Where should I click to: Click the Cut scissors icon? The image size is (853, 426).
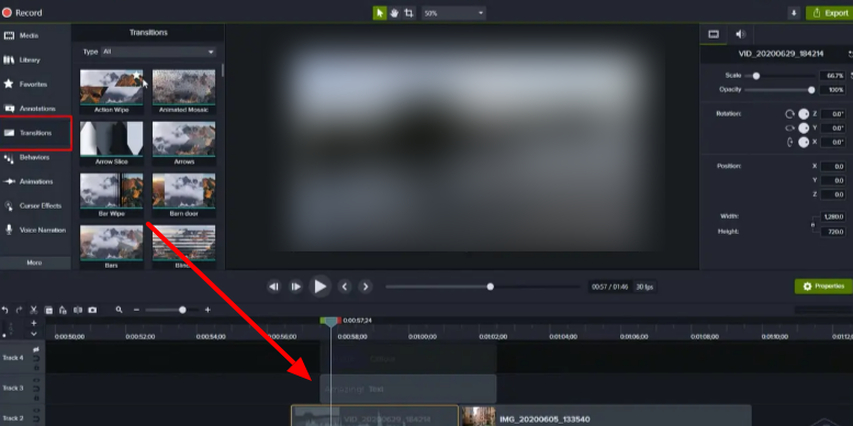(x=34, y=310)
